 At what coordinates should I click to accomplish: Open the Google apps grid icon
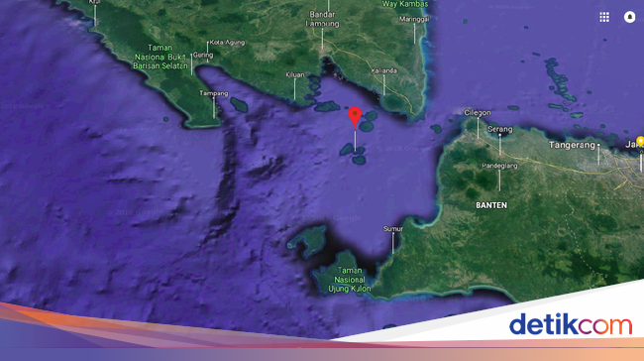pyautogui.click(x=604, y=17)
